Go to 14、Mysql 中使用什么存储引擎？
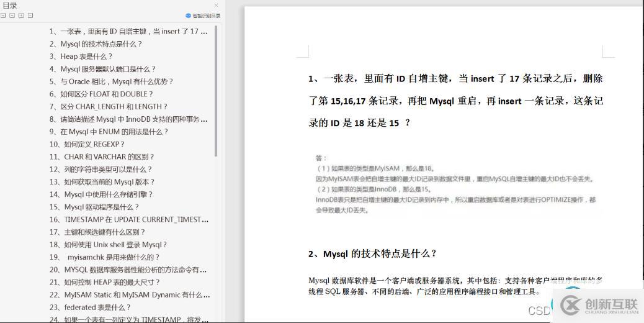This screenshot has width=644, height=323. [x=102, y=194]
